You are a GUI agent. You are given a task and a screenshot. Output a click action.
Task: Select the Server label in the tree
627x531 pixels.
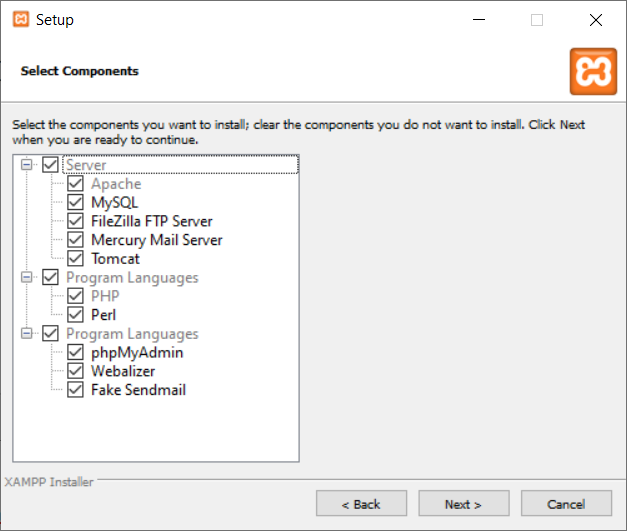pos(86,165)
